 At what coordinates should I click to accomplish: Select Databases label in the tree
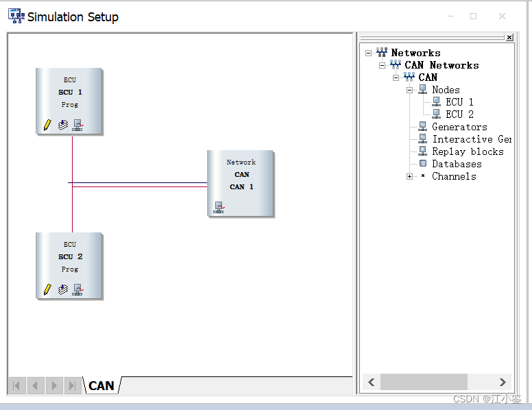[x=457, y=164]
